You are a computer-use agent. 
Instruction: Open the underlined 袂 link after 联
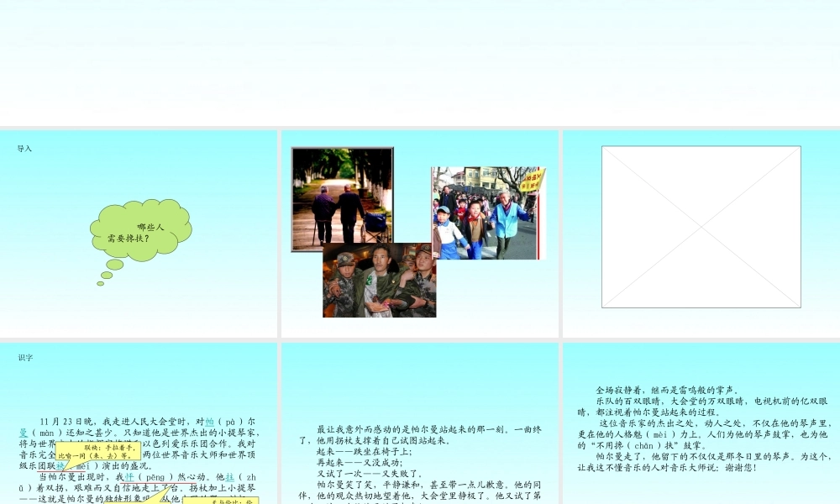(x=60, y=466)
